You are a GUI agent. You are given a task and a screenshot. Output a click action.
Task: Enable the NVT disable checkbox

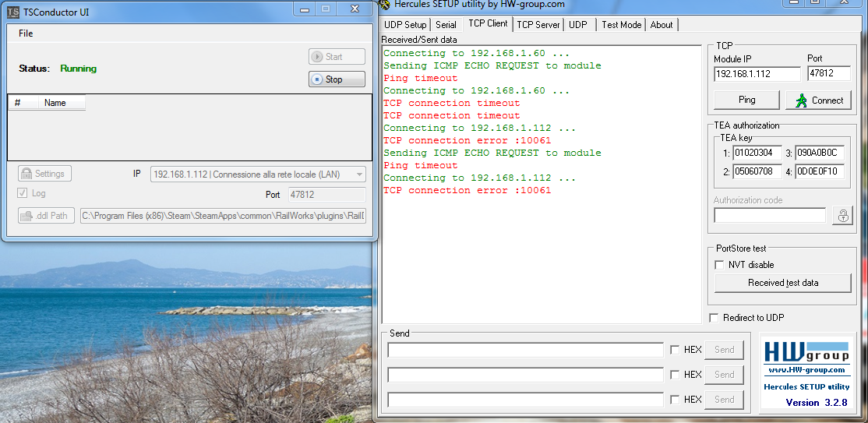point(719,265)
